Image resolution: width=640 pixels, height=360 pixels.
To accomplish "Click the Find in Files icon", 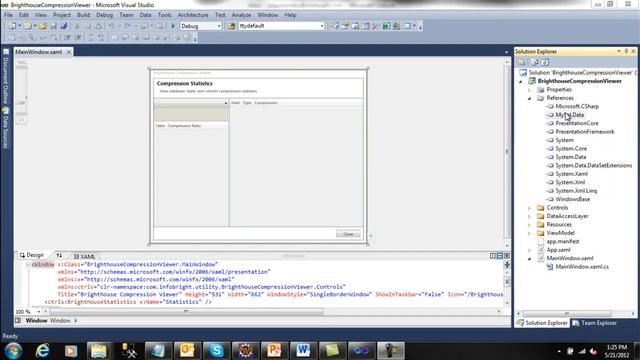I will click(231, 26).
